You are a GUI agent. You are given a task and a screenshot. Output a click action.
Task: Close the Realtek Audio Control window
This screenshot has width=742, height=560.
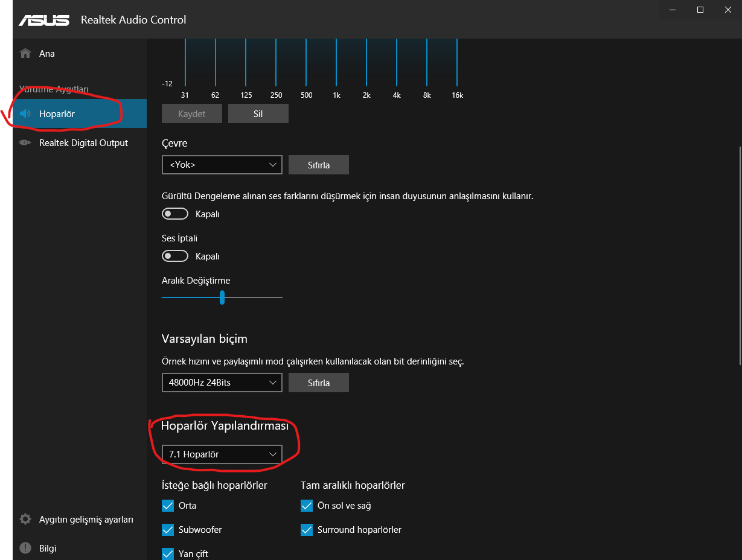728,10
